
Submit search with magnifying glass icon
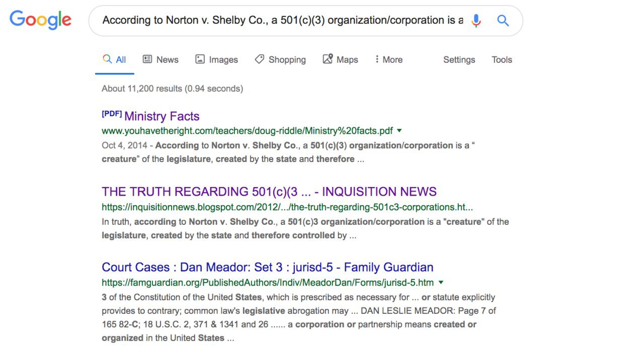(x=503, y=21)
